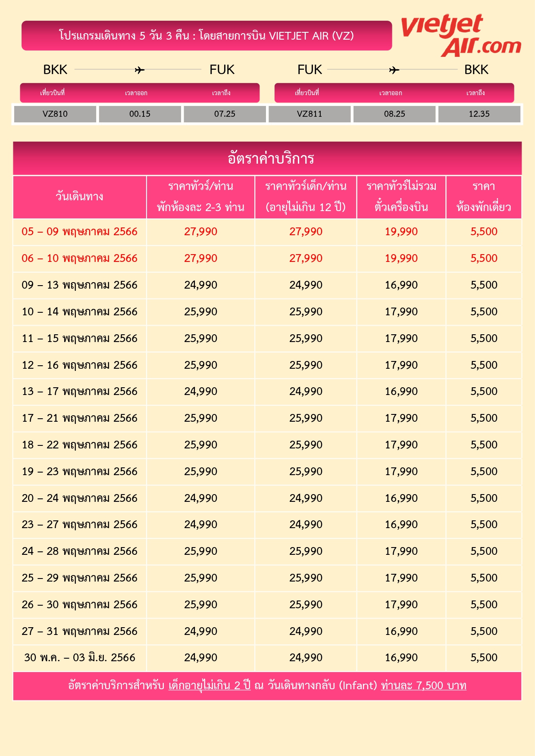Click the underlined เด็กอายุไม่เกิน 2 ปี text
This screenshot has width=535, height=756.
[x=210, y=685]
